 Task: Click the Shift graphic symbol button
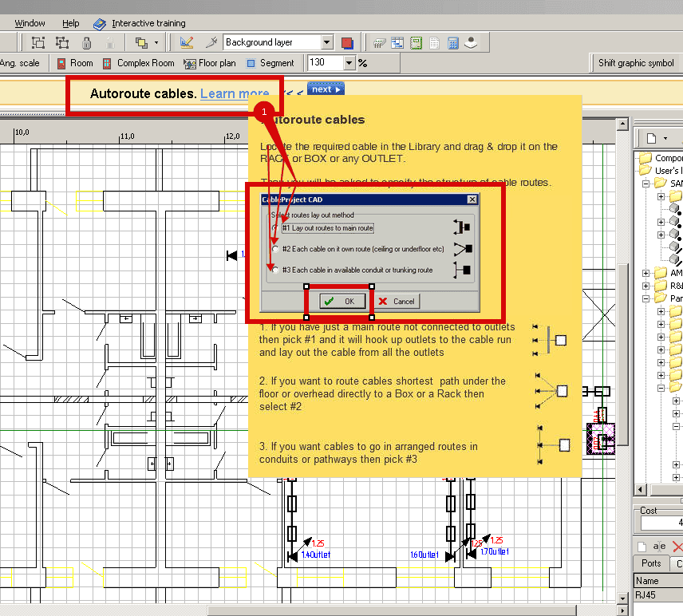pos(636,63)
